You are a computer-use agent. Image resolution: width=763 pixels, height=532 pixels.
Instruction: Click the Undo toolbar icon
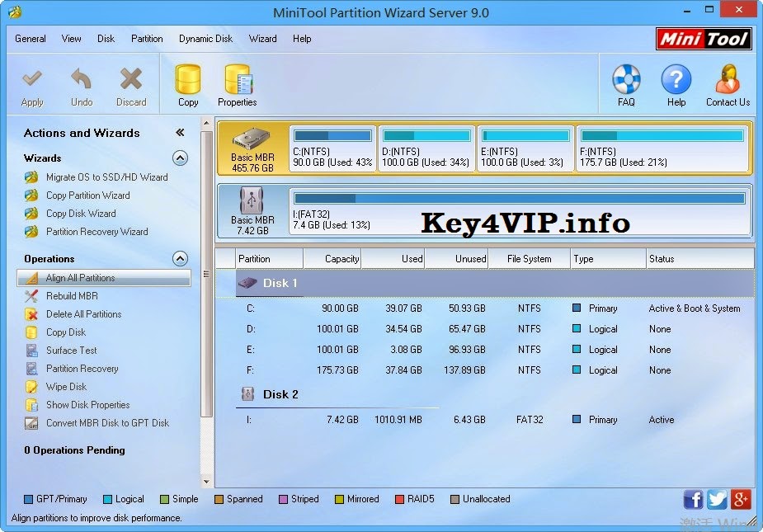(81, 83)
